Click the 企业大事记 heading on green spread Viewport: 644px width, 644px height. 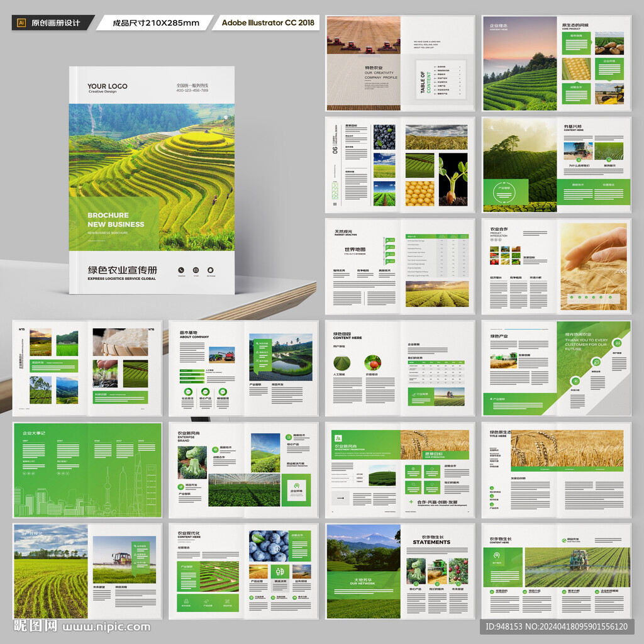34,433
